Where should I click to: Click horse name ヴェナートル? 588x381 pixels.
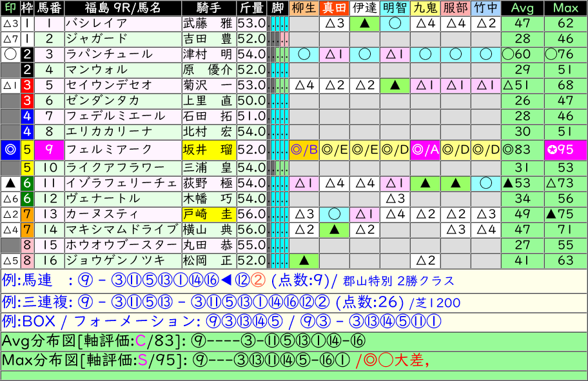pyautogui.click(x=122, y=199)
